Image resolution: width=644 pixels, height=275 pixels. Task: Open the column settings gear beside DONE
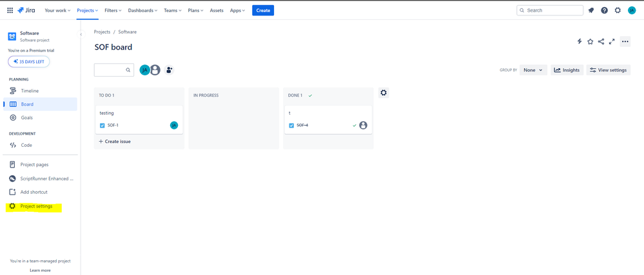384,93
